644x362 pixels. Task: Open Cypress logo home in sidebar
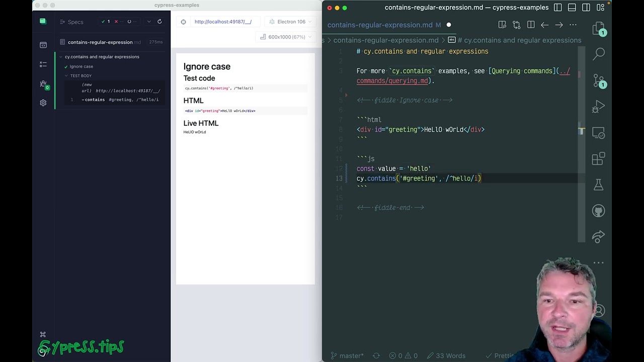coord(43,22)
